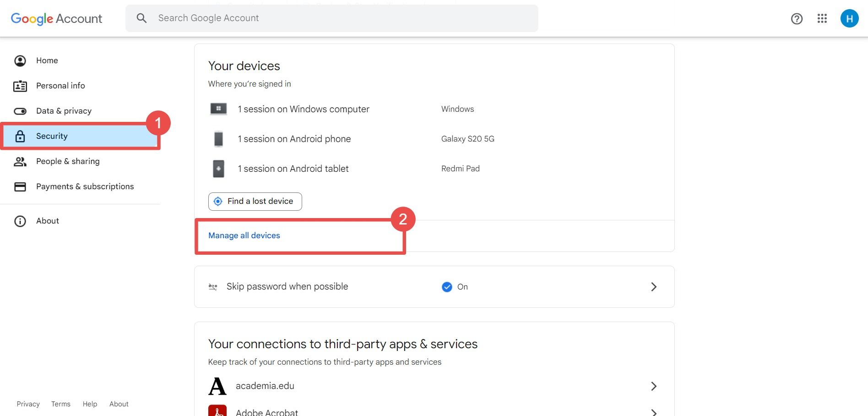The height and width of the screenshot is (416, 868).
Task: Select the Android tablet device icon
Action: click(x=218, y=169)
